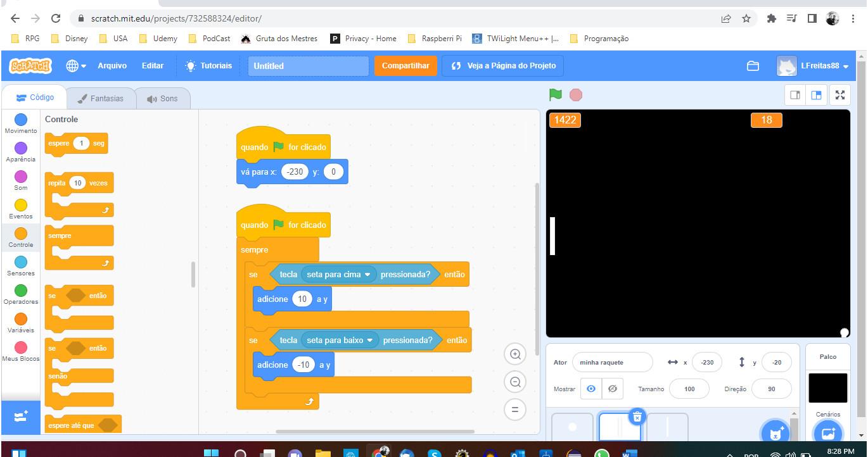Zoom in on the code workspace
This screenshot has height=457, width=868.
515,354
